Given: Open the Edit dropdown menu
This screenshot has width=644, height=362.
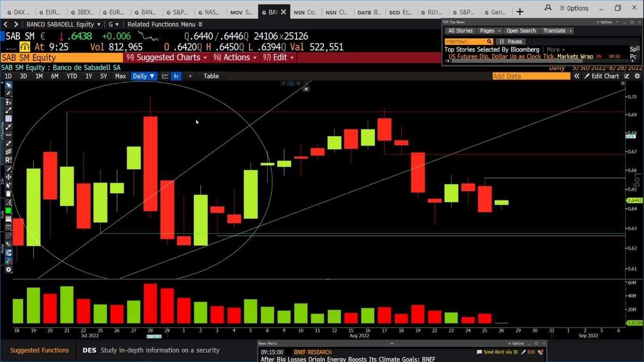Looking at the screenshot, I should click(x=278, y=58).
